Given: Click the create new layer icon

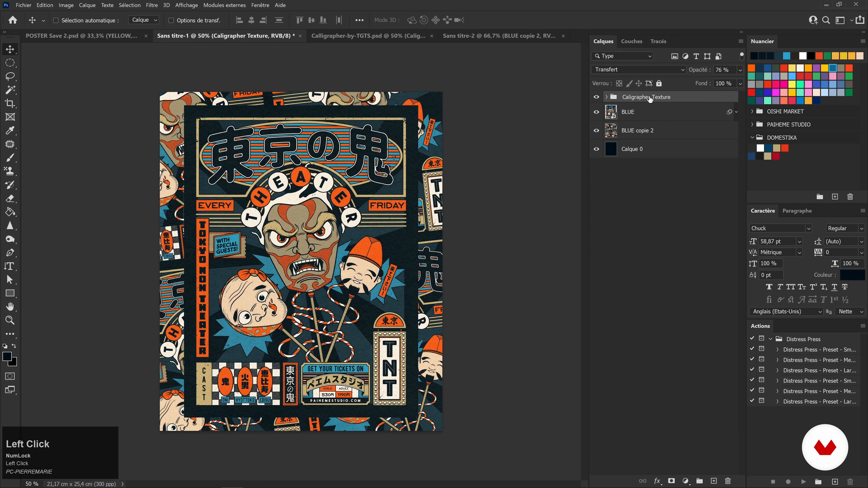Looking at the screenshot, I should tap(714, 481).
